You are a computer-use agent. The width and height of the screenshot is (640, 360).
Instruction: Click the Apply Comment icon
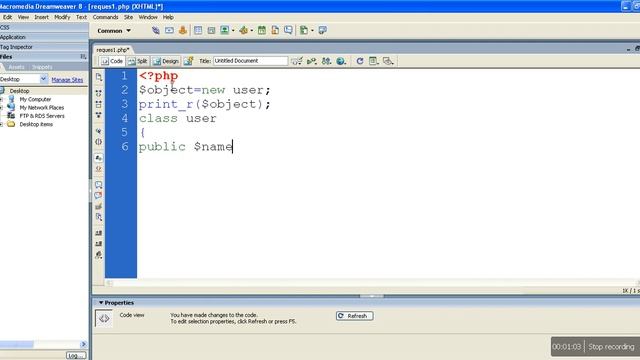[x=99, y=185]
